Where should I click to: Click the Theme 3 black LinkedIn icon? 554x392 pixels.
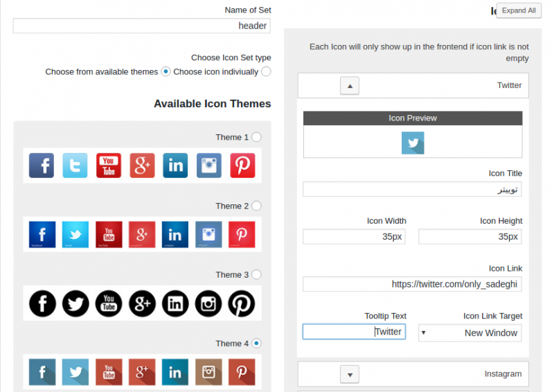pos(175,303)
